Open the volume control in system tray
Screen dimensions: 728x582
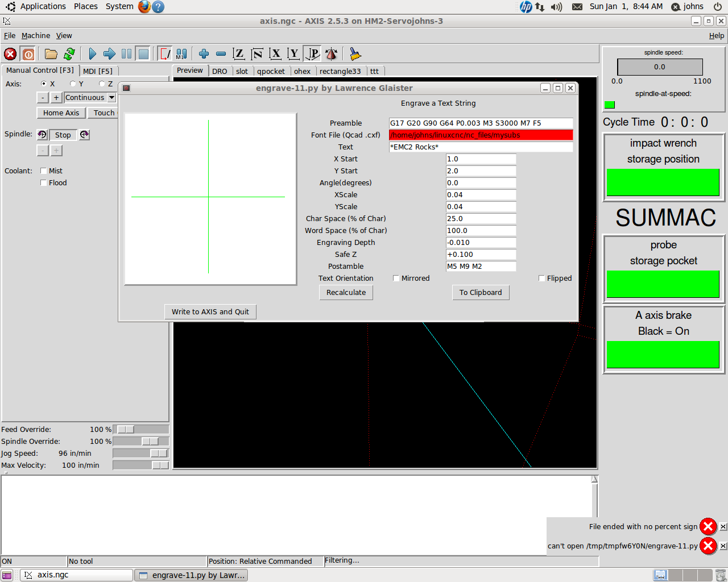(x=556, y=7)
